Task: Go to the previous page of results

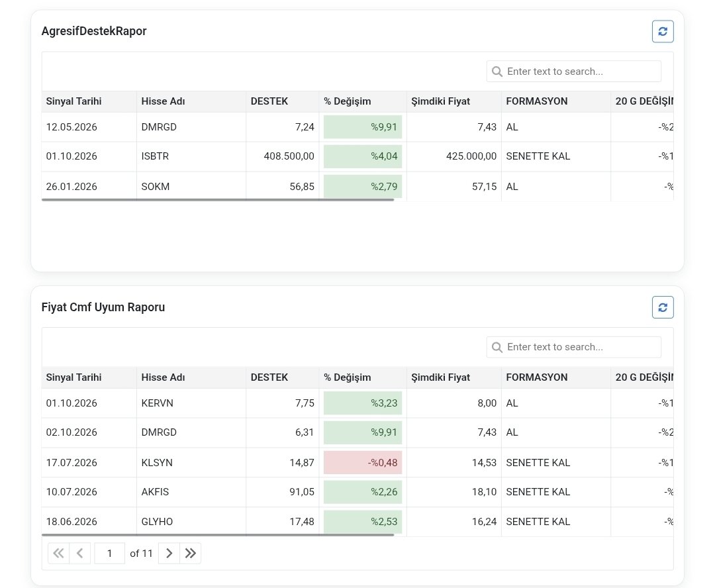Action: click(x=80, y=554)
